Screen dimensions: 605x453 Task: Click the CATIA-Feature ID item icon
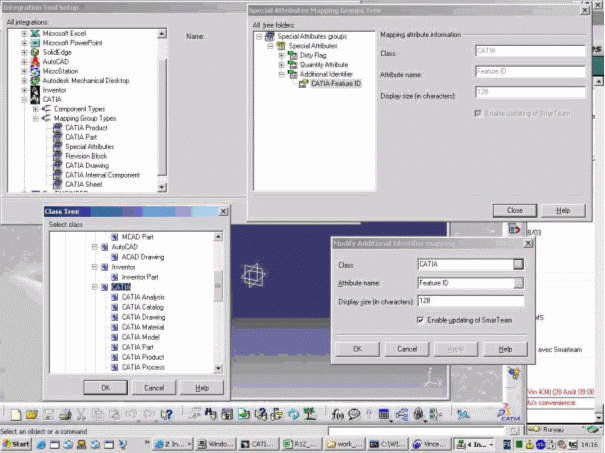304,83
